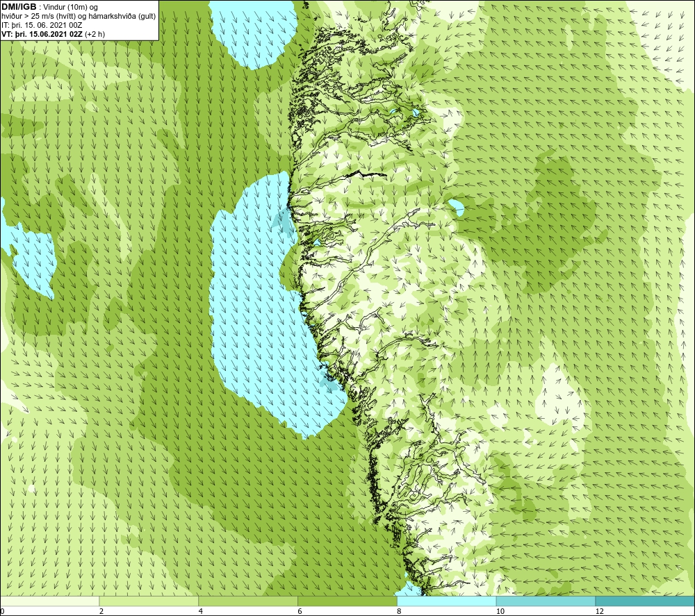Click the 'IT: þri. 15. 06. 2021 00Z' line
The image size is (695, 616).
pyautogui.click(x=42, y=25)
